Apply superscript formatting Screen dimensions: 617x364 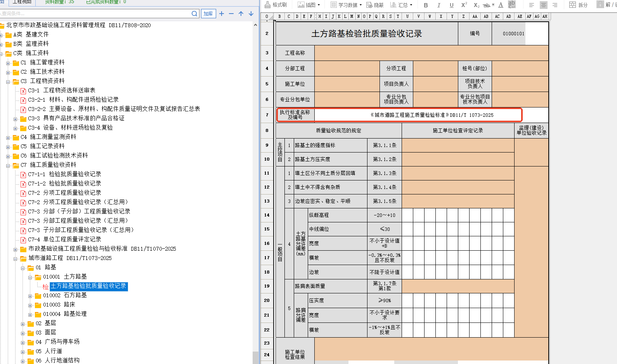(x=464, y=5)
